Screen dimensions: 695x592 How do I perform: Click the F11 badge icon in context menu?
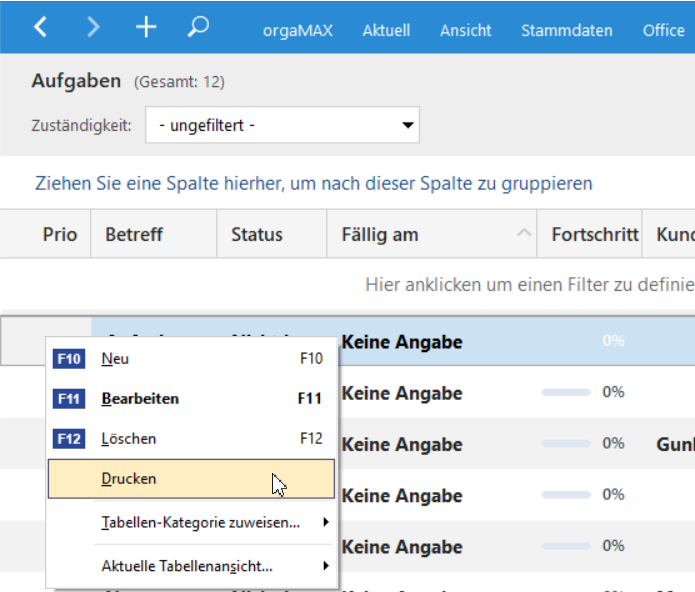[69, 399]
